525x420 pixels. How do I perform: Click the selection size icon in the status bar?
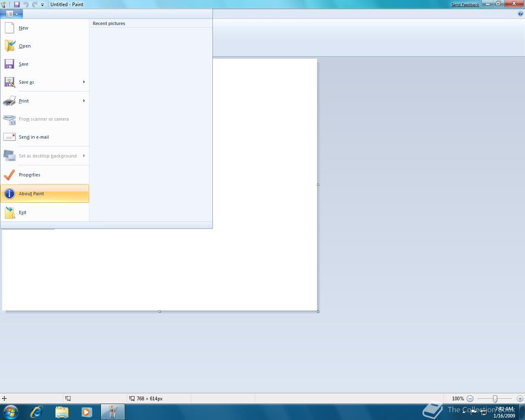(x=68, y=399)
